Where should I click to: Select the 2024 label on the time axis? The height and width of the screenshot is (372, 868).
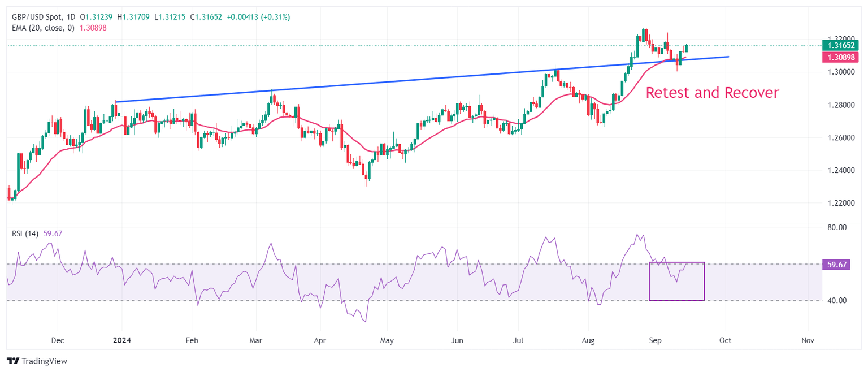[x=121, y=340]
